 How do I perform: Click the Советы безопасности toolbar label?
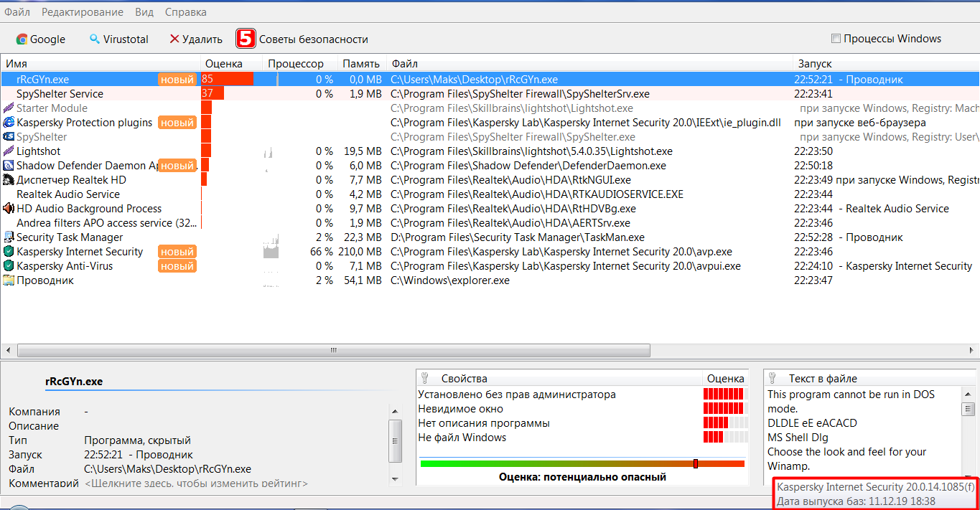tap(314, 39)
